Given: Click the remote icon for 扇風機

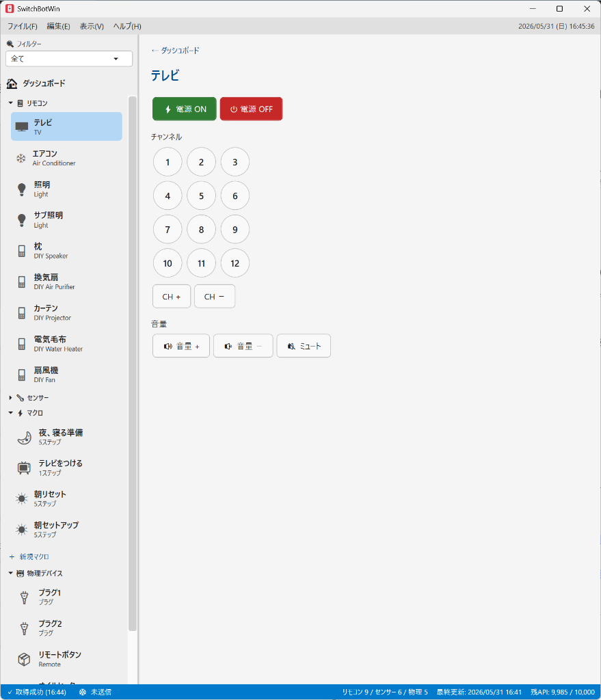Looking at the screenshot, I should (21, 375).
